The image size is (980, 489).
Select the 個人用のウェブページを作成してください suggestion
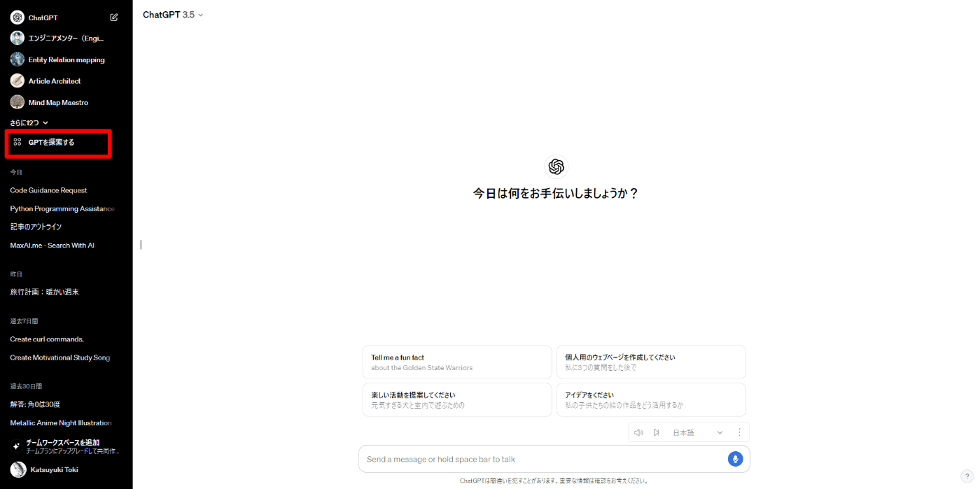tap(651, 362)
